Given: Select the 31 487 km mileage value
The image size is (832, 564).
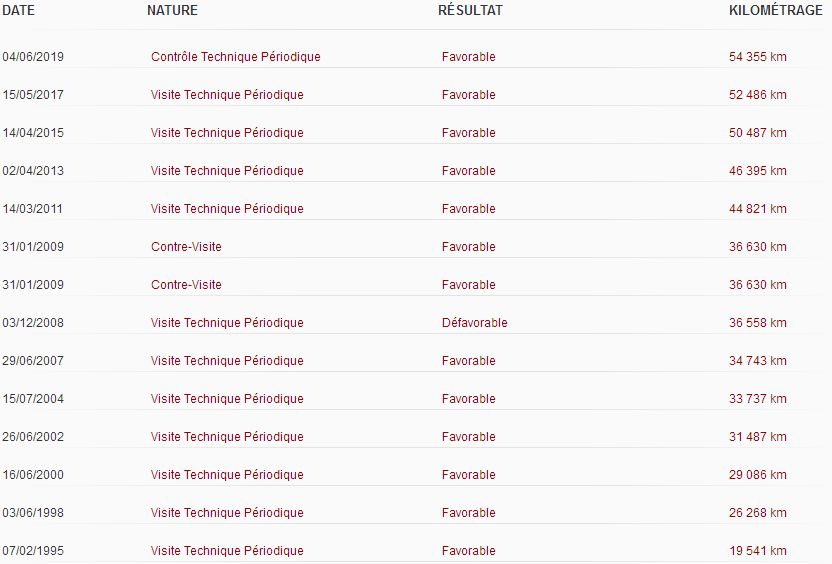Looking at the screenshot, I should tap(757, 437).
